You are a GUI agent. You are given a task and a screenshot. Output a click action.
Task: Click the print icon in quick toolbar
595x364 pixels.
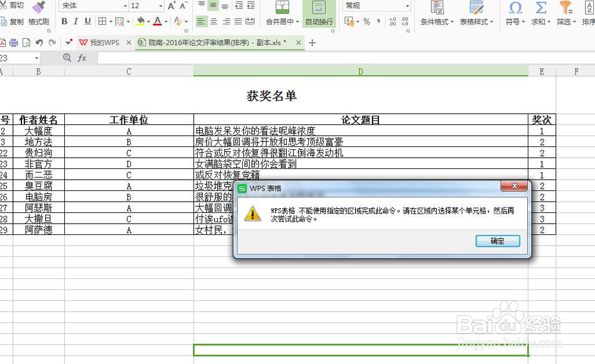[14, 43]
